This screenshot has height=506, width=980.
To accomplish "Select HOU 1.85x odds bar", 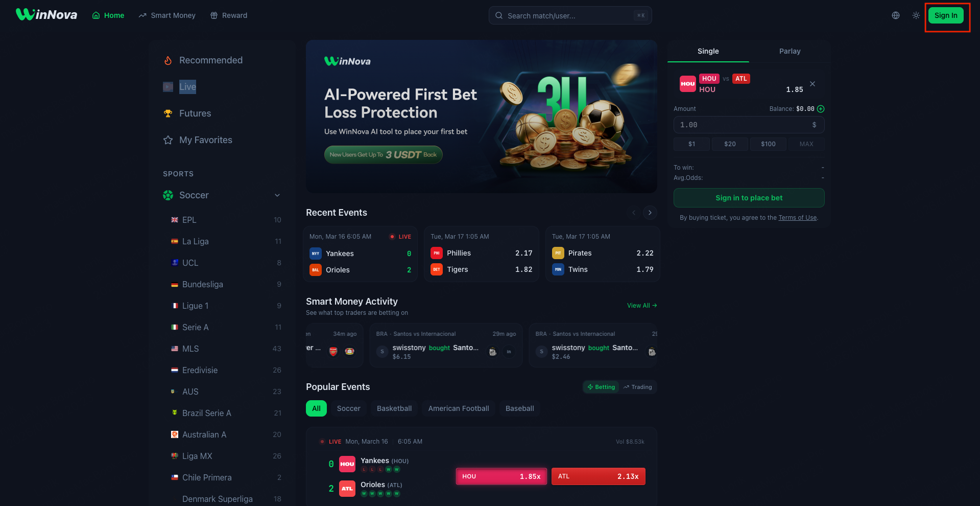I will tap(501, 476).
